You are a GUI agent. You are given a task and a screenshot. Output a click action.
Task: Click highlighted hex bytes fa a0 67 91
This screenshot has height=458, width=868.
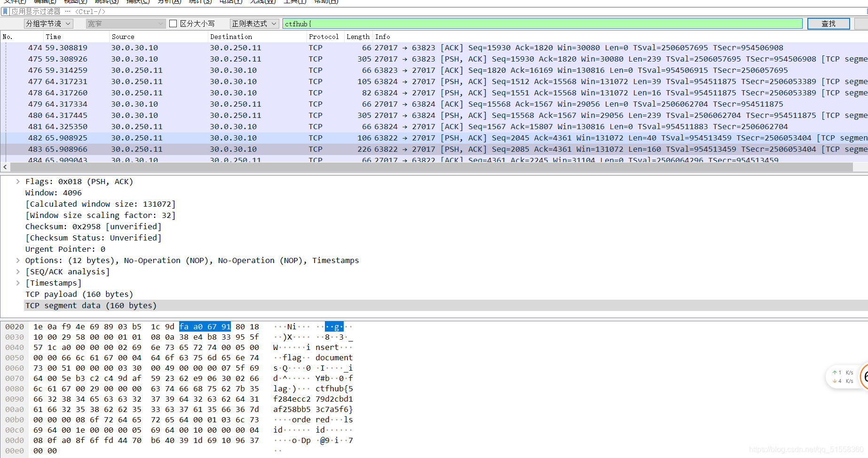[x=205, y=326]
